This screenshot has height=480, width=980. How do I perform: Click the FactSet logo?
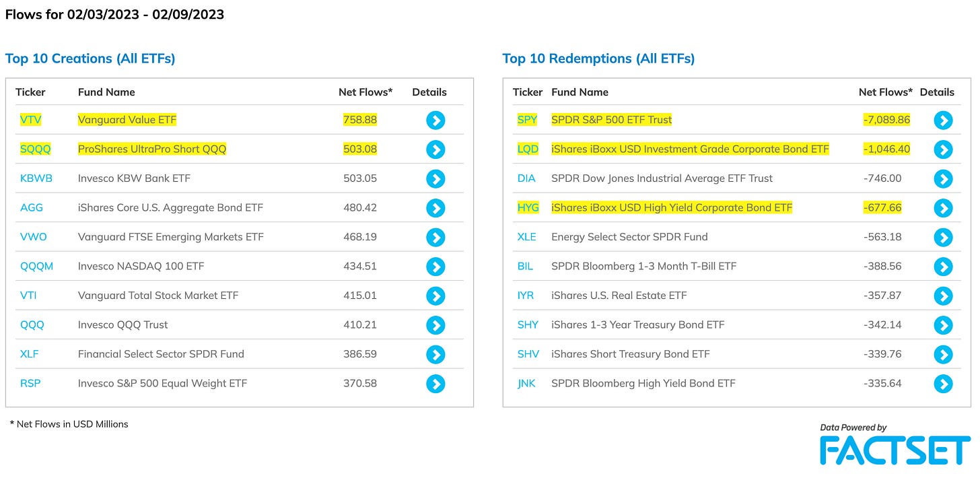[x=895, y=450]
